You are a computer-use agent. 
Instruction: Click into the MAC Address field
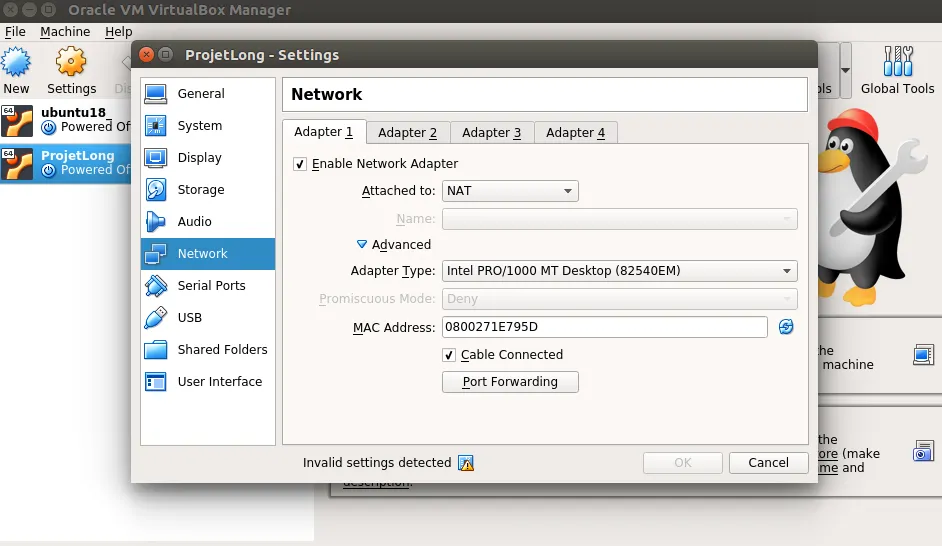click(605, 327)
